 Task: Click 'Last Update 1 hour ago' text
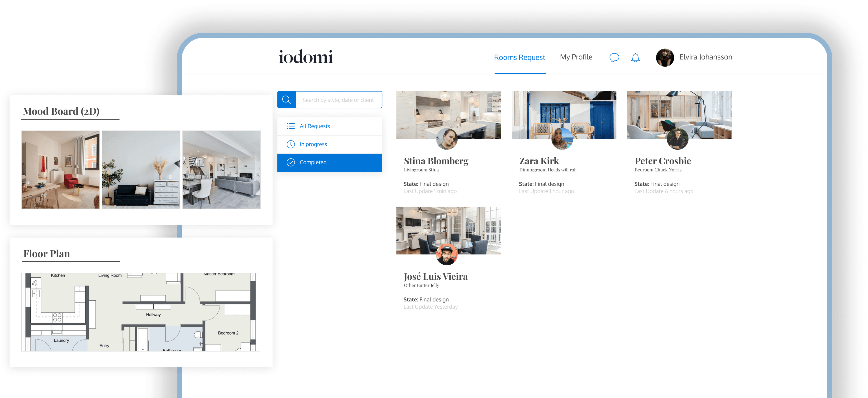(x=546, y=191)
